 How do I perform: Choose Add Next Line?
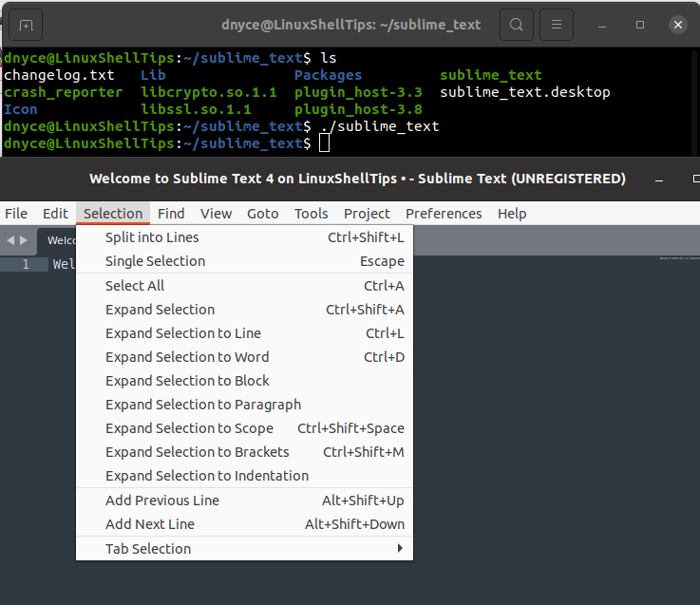245,524
